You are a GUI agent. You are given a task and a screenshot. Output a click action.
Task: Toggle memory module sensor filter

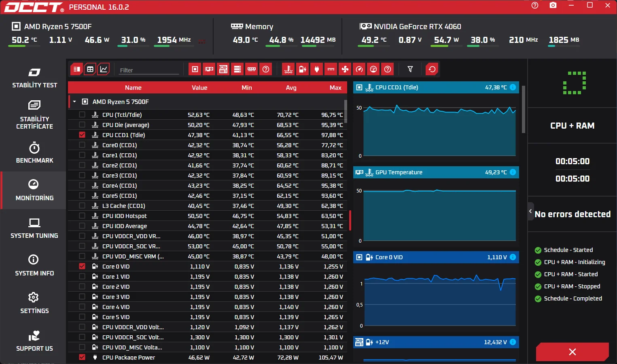(252, 69)
